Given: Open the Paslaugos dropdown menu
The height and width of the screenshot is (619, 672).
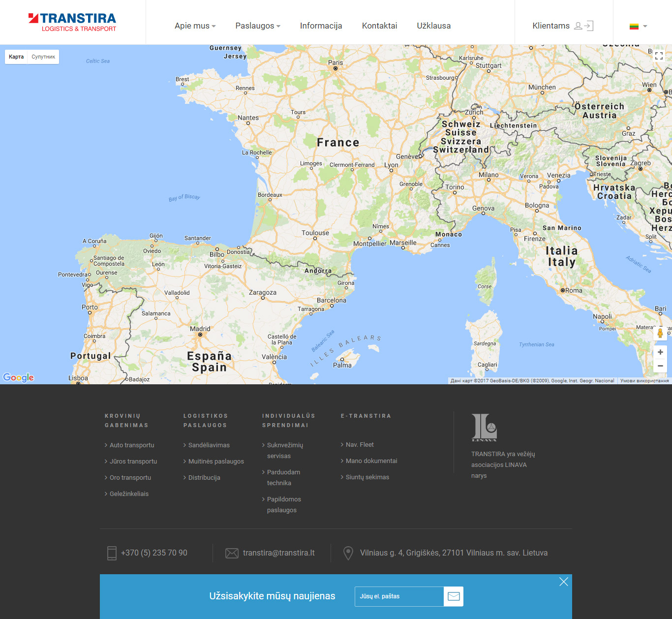Looking at the screenshot, I should click(x=257, y=26).
